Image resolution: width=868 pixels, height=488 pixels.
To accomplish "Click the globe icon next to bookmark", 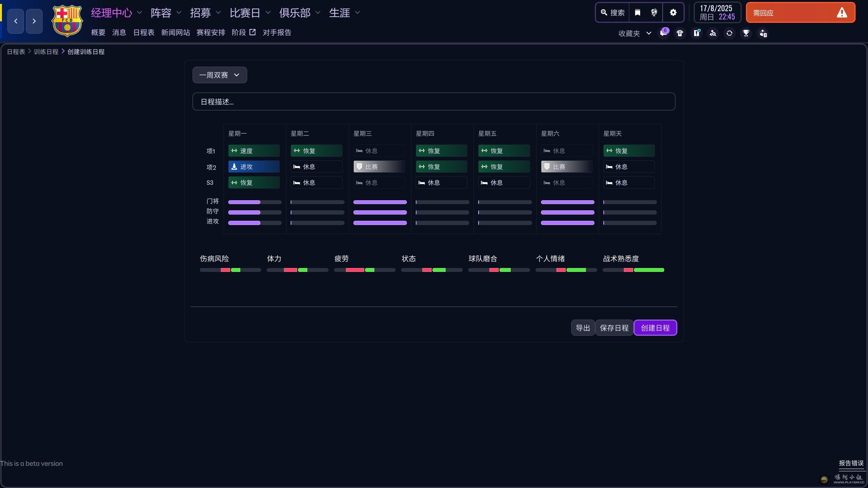I will tap(654, 13).
